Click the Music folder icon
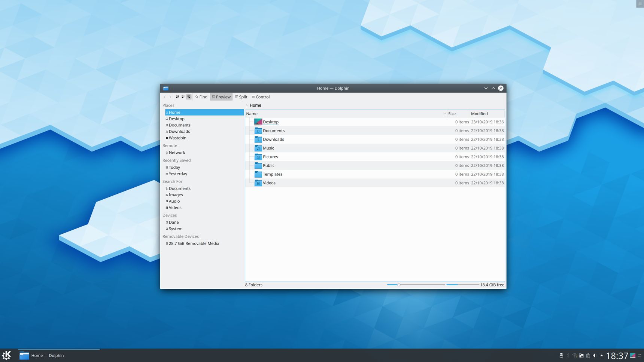The height and width of the screenshot is (362, 644). (x=258, y=148)
